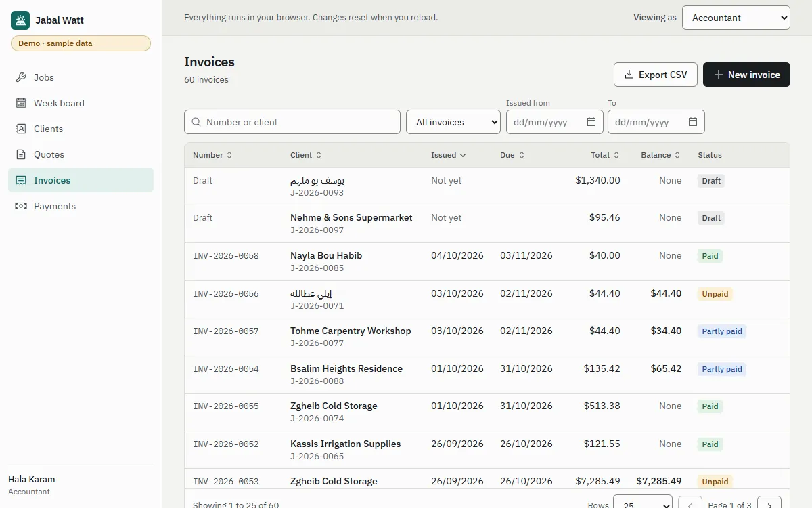812x508 pixels.
Task: Open invoice INV-2026-0058
Action: [226, 256]
